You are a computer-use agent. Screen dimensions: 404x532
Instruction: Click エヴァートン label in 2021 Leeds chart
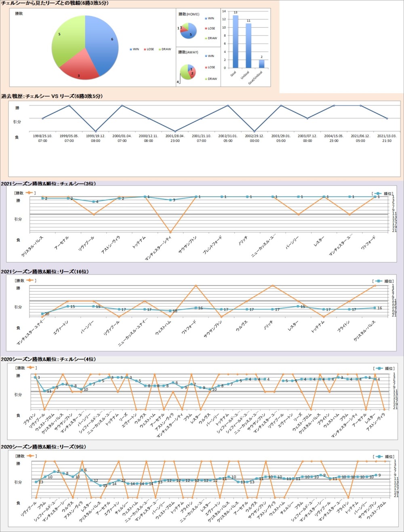(61, 328)
